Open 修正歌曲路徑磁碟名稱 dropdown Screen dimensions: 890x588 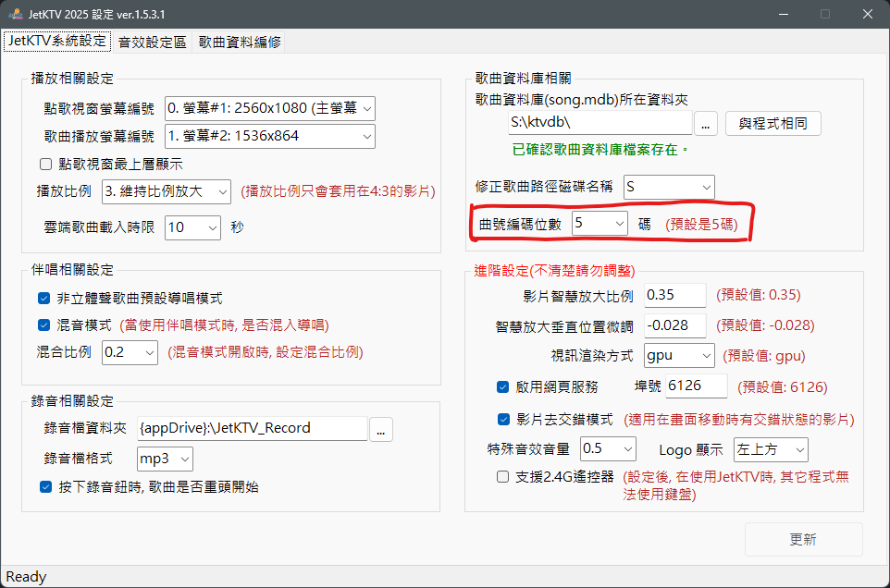[669, 187]
